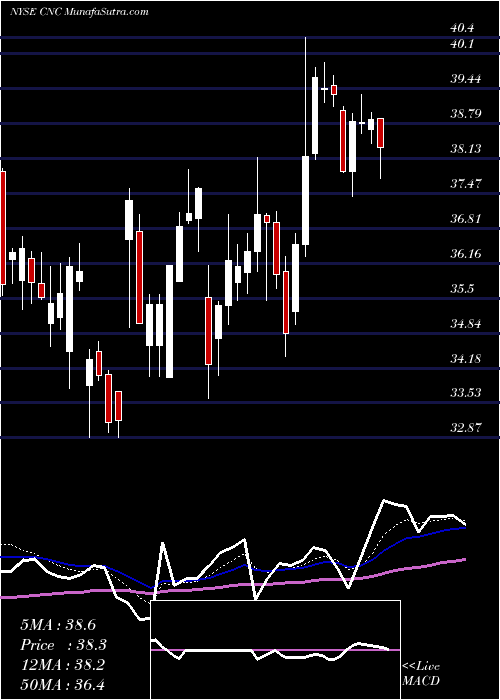Click the tall white candle near 39.44
The image size is (500, 700).
pos(315,116)
